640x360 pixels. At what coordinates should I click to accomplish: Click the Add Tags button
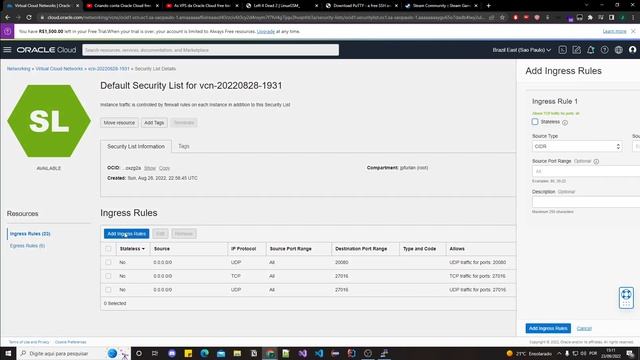tap(154, 122)
